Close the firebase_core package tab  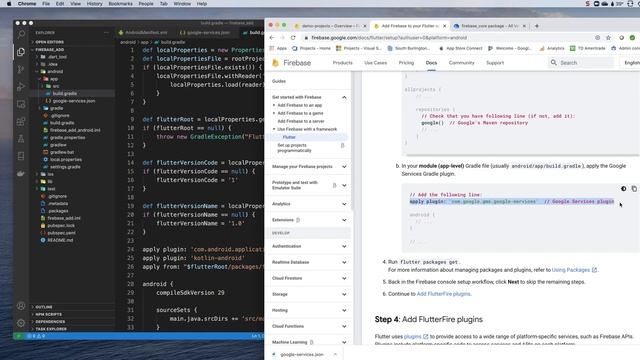coord(524,26)
